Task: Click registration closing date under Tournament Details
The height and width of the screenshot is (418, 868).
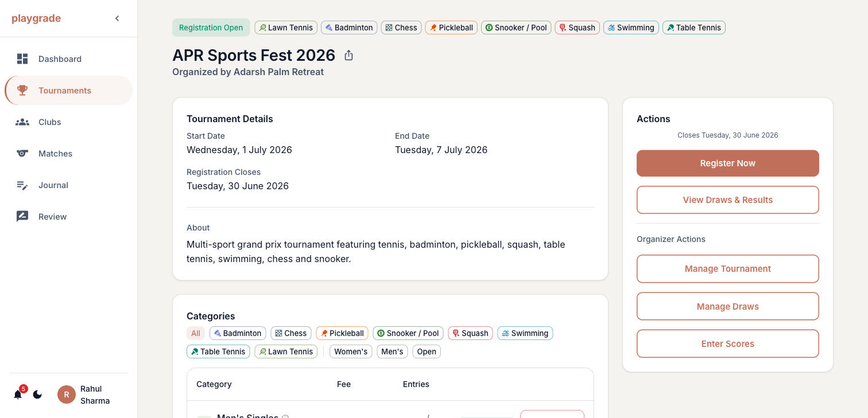Action: point(238,186)
